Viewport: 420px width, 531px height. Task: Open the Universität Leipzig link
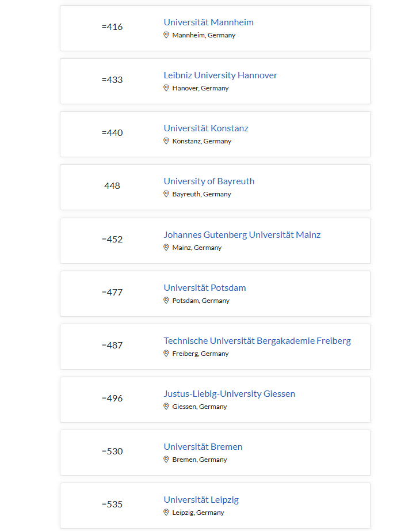point(201,500)
